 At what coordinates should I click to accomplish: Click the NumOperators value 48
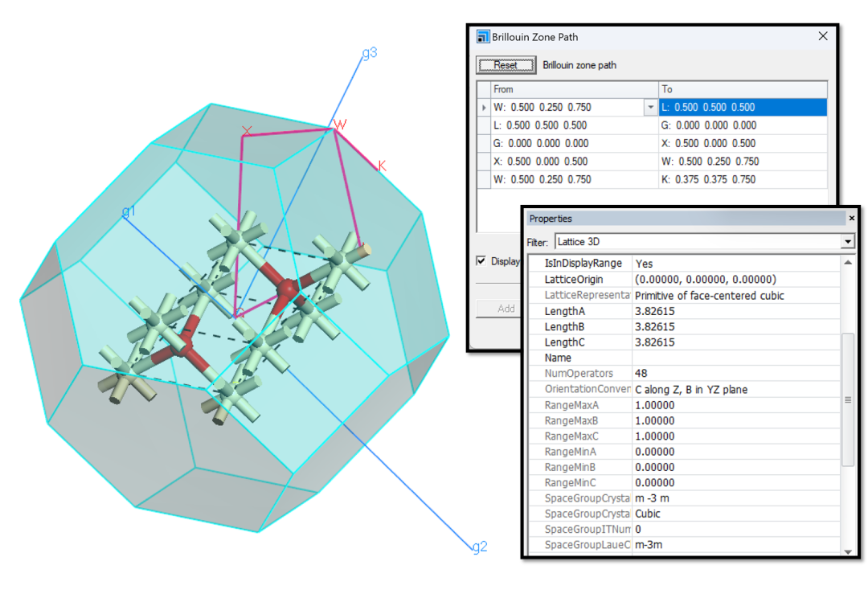pyautogui.click(x=736, y=373)
